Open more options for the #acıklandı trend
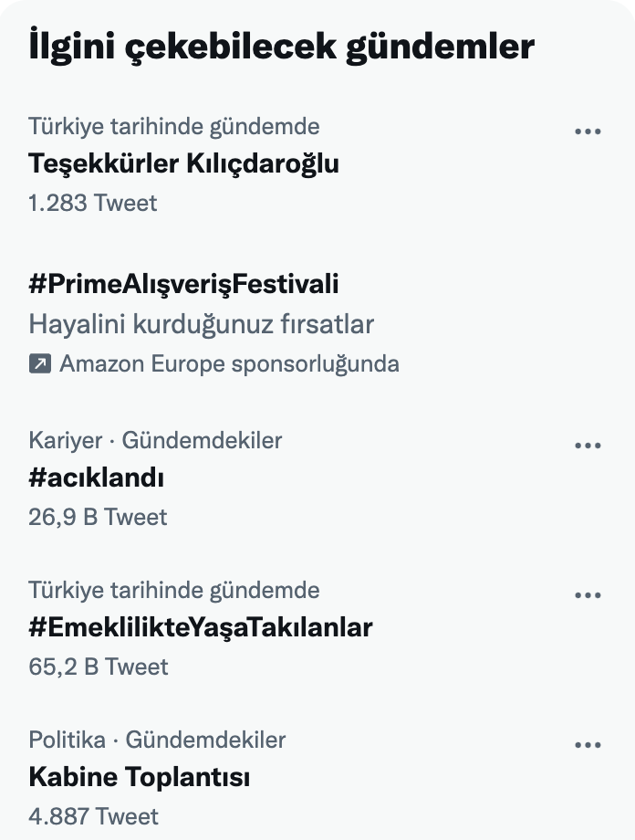635x840 pixels. pyautogui.click(x=589, y=445)
